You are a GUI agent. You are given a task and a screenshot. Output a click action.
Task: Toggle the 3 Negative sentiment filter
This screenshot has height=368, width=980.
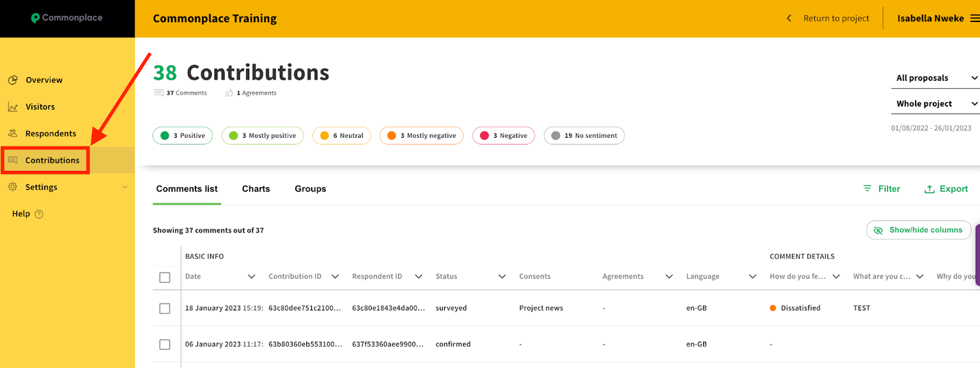pyautogui.click(x=503, y=135)
